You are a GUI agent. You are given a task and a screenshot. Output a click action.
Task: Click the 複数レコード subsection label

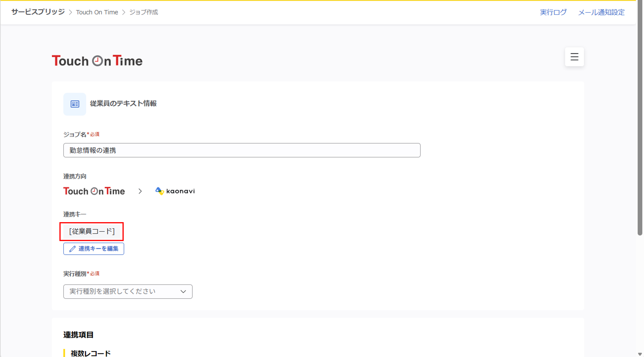(90, 353)
